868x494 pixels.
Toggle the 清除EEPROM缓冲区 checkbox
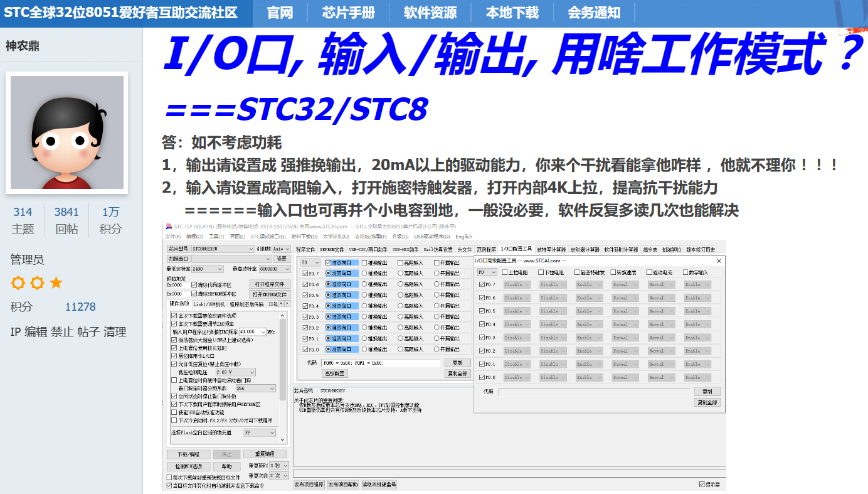[194, 294]
